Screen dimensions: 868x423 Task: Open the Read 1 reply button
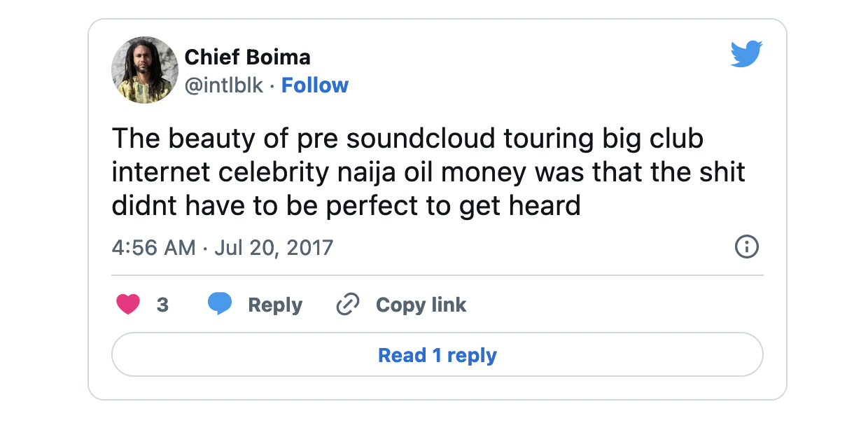point(437,355)
